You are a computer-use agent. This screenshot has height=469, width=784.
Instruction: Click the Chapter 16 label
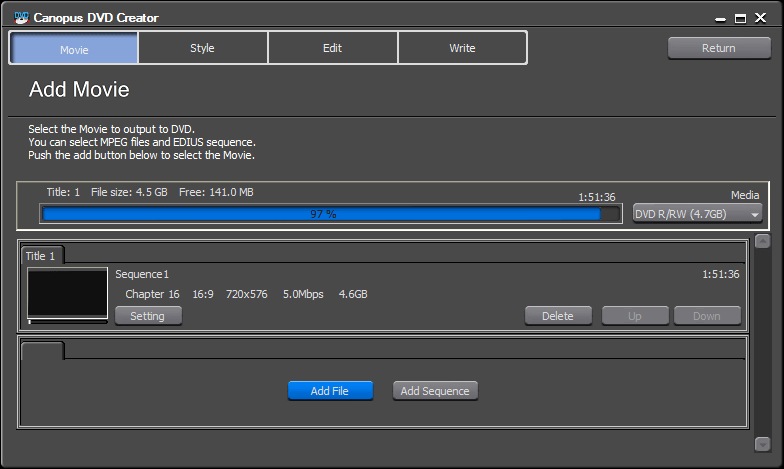click(152, 294)
